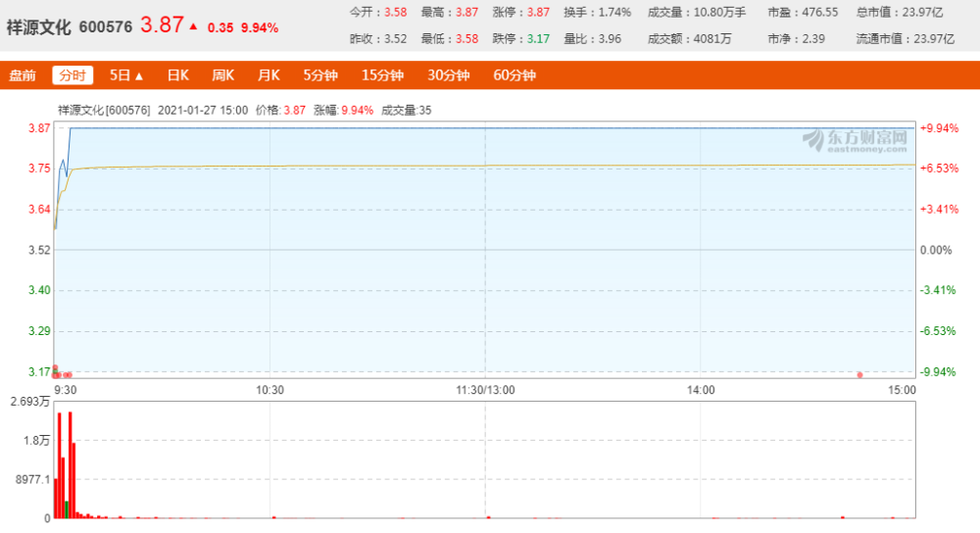Click the 总市值 market cap 23.97亿
980x533 pixels.
pyautogui.click(x=922, y=13)
